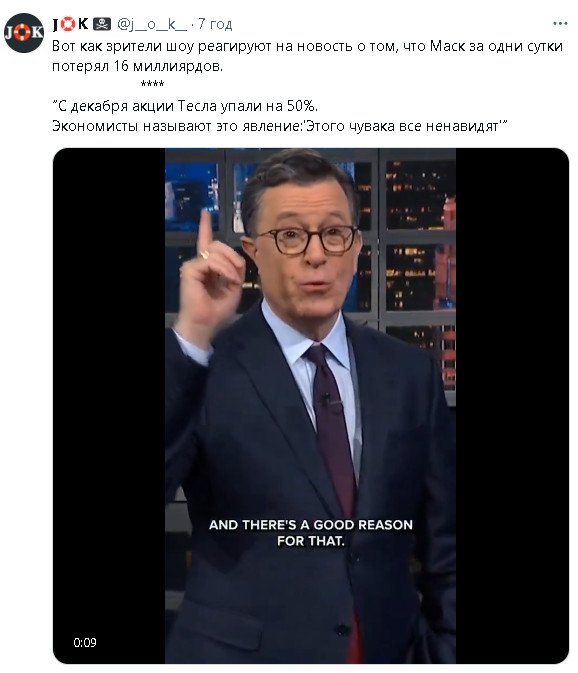Click the right black bar of the video
Viewport: 578px width, 673px height.
[x=512, y=406]
